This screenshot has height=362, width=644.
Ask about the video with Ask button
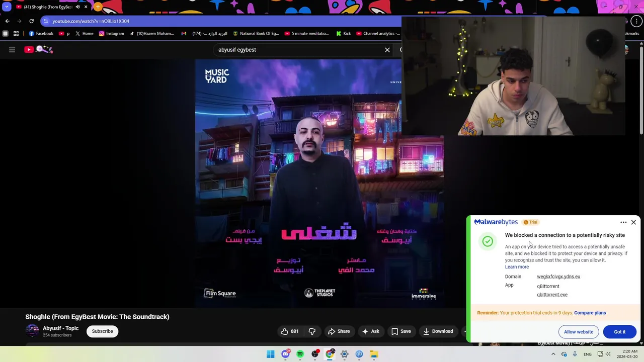(370, 331)
